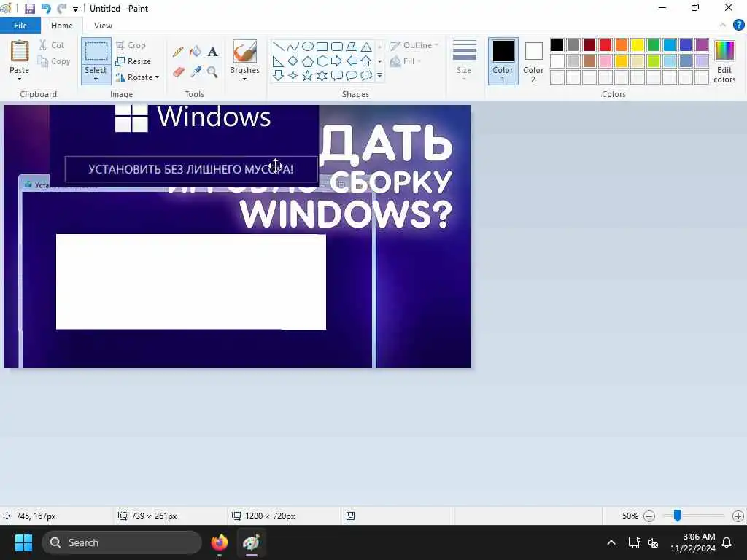
Task: Open Paint Help question mark icon
Action: pos(738,26)
